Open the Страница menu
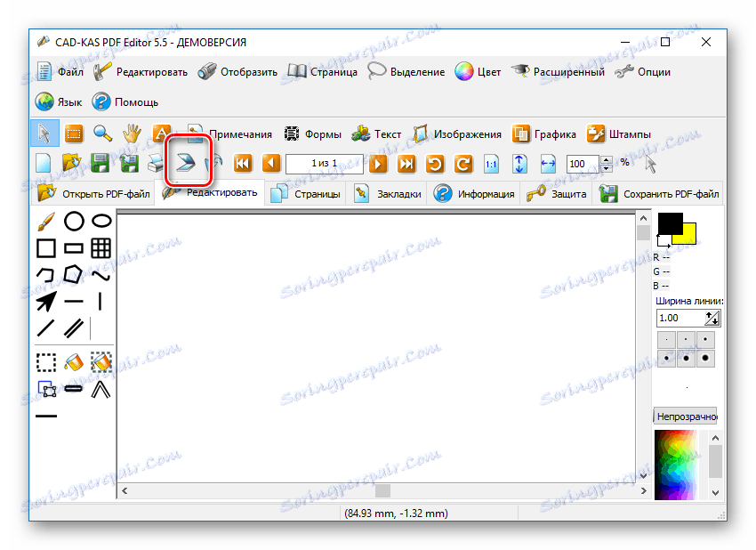Screen dimensions: 756x550 [x=323, y=72]
